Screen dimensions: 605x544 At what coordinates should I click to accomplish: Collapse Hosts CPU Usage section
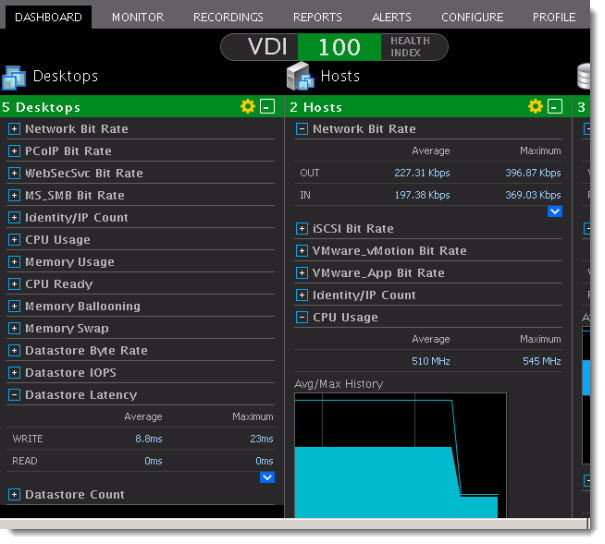302,318
